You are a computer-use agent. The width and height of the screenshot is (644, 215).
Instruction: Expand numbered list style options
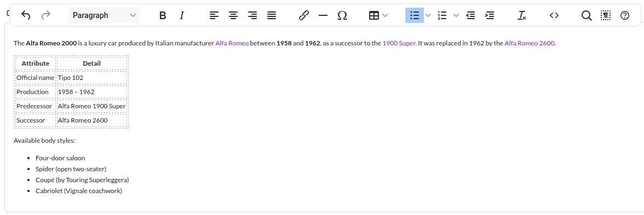pyautogui.click(x=456, y=15)
